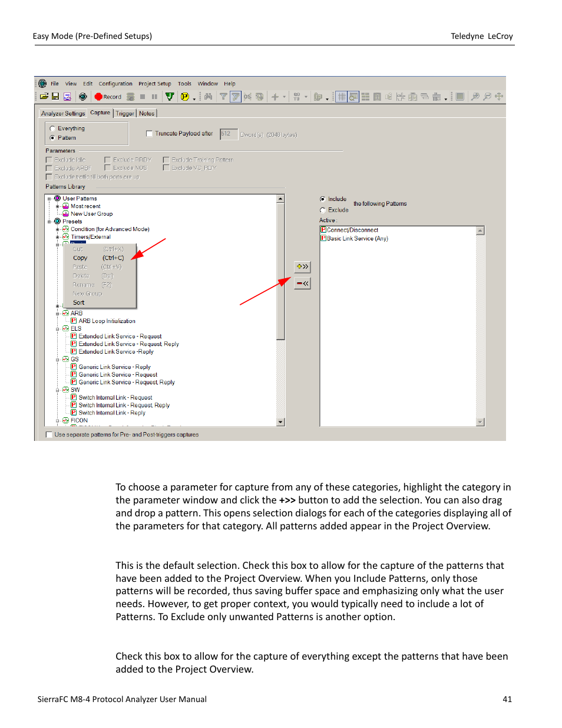Screen dimensions: 562x728
Task: Click the GO TO icon
Action: (297, 97)
